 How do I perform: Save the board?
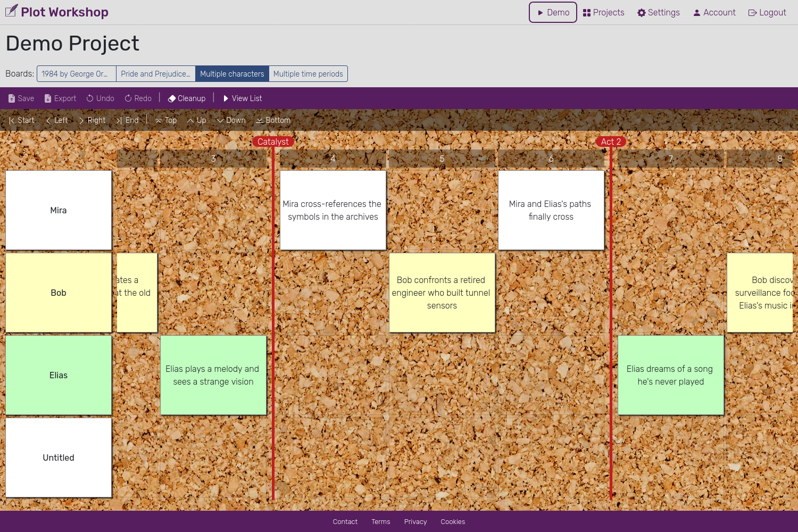point(21,98)
